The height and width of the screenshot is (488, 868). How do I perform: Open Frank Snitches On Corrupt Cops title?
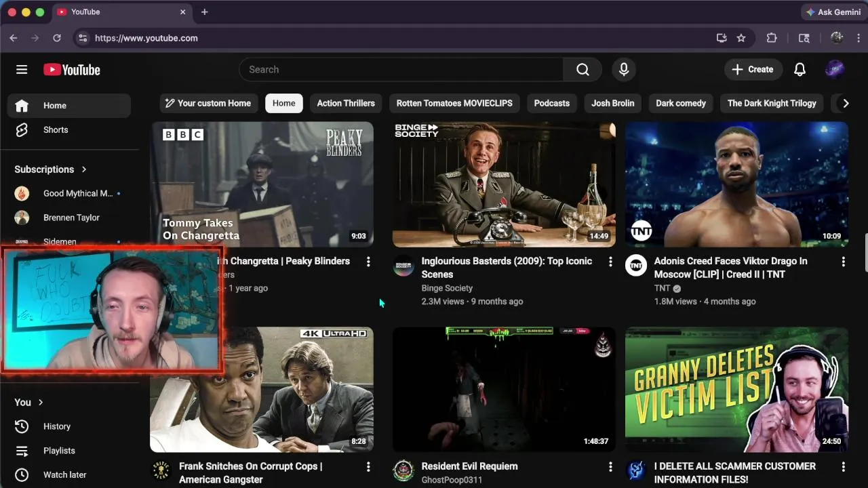coord(251,473)
